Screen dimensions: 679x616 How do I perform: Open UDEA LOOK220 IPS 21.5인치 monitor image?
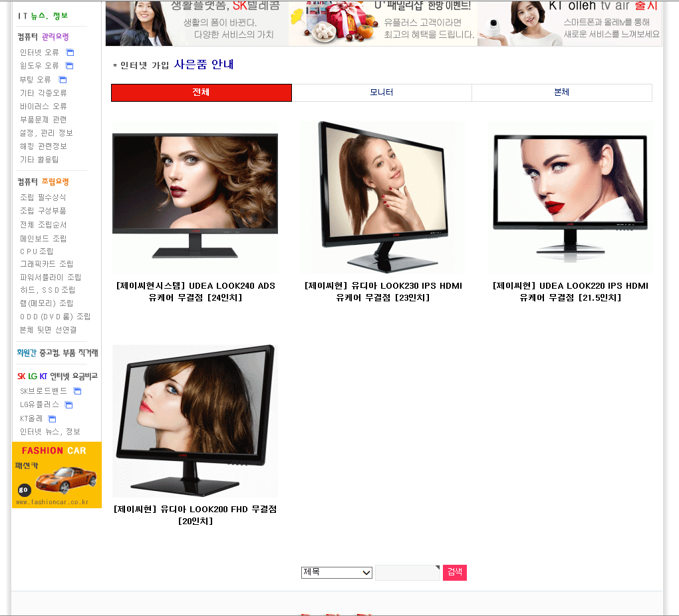coord(570,196)
